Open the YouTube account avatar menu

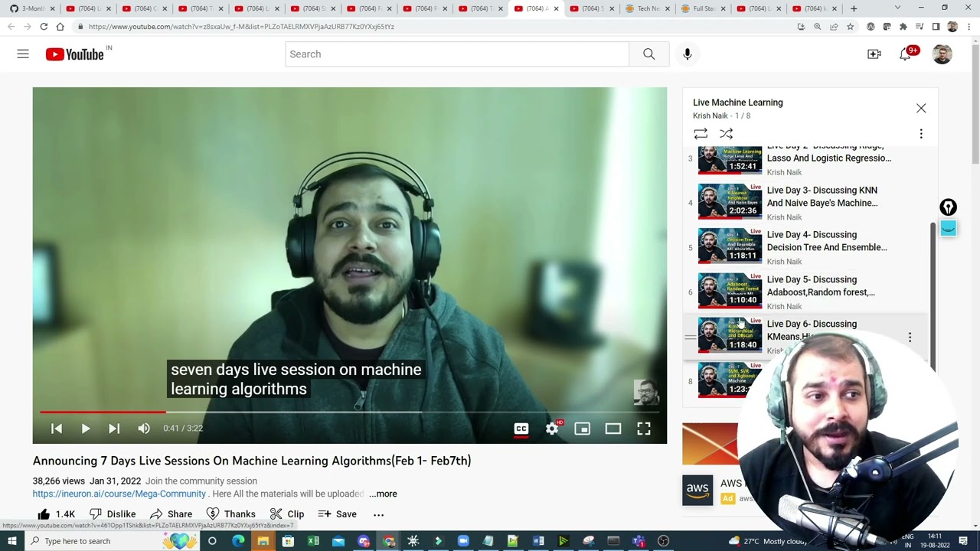(942, 54)
